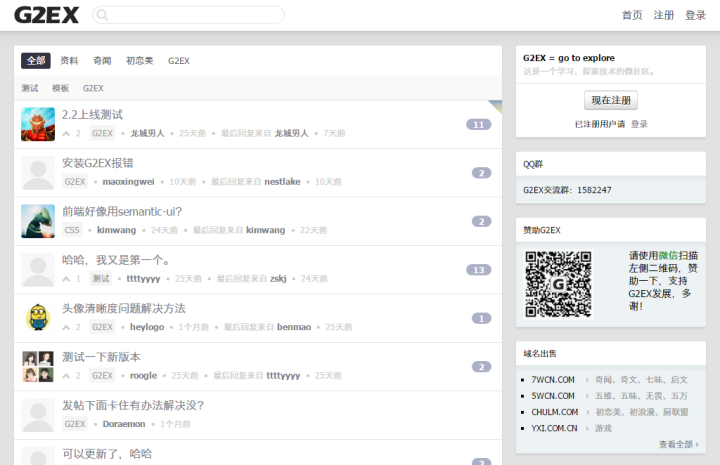The width and height of the screenshot is (720, 465).
Task: Click the search magnifier icon
Action: (102, 15)
